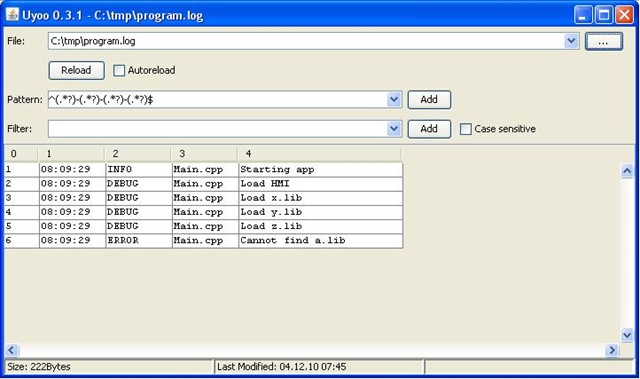Viewport: 640px width, 379px height.
Task: Select the 'Starting app' message cell
Action: coord(320,170)
